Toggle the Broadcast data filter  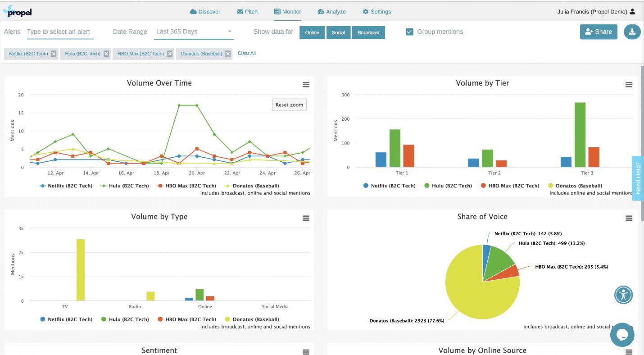point(368,32)
